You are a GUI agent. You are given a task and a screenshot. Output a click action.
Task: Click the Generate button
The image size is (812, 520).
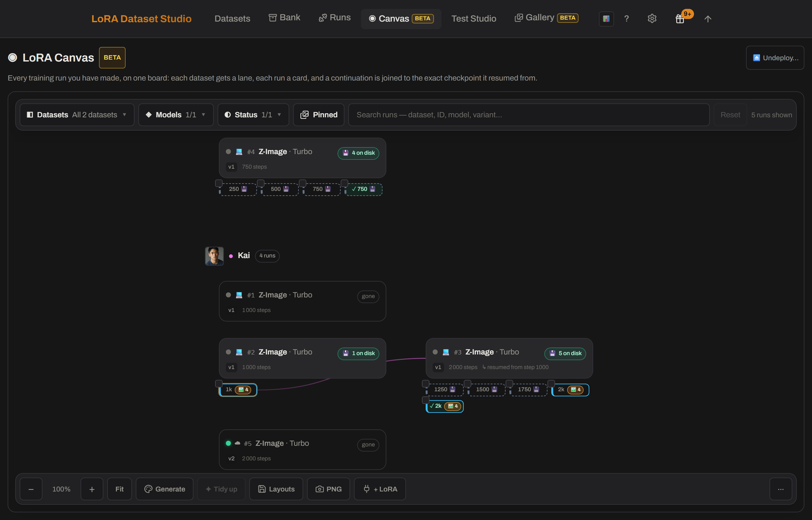(x=165, y=489)
